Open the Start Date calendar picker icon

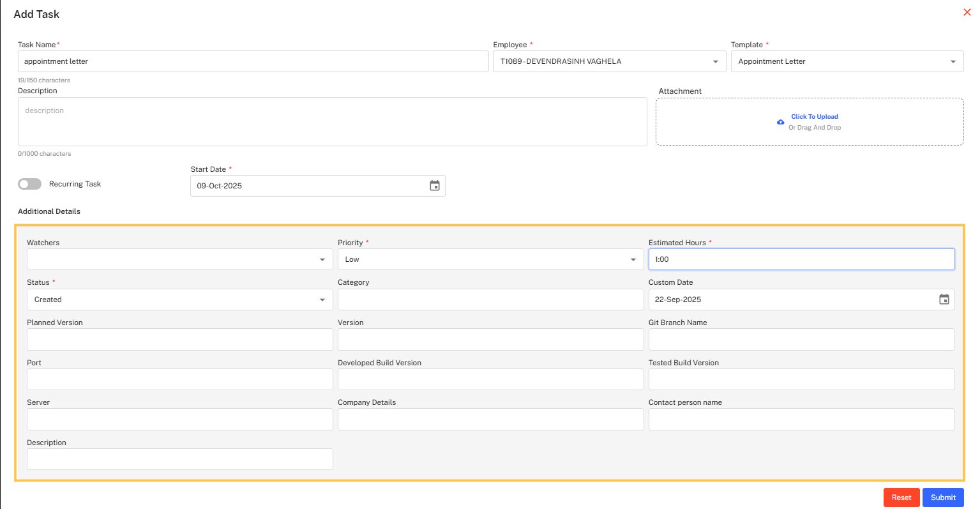(435, 186)
